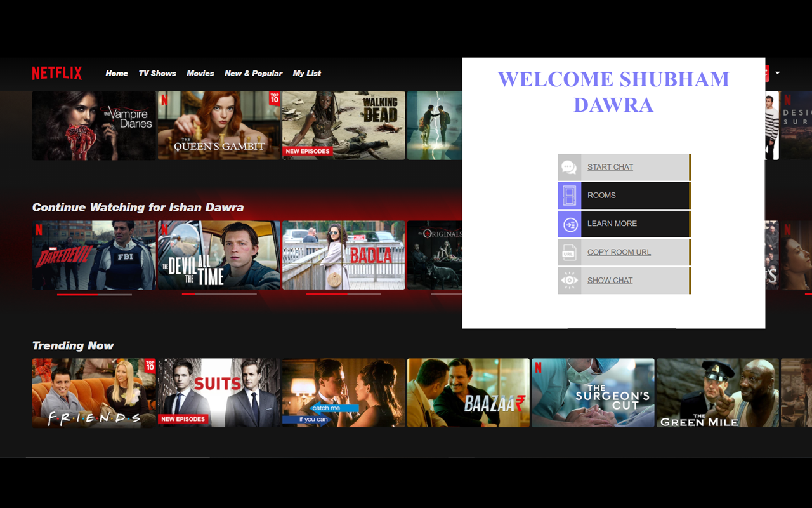Viewport: 812px width, 508px height.
Task: Click the chat bubble icon beside START CHAT
Action: (569, 167)
